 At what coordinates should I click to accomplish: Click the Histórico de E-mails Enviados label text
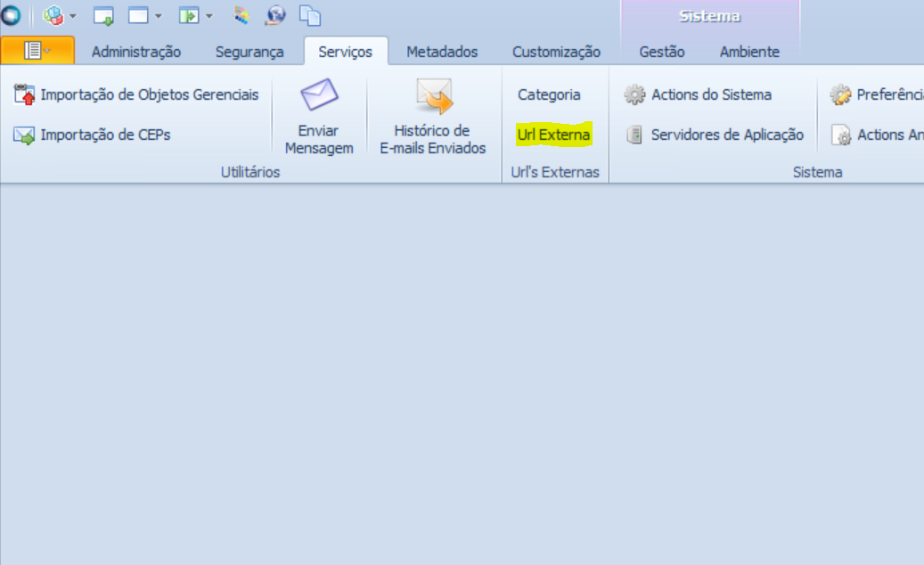[432, 139]
